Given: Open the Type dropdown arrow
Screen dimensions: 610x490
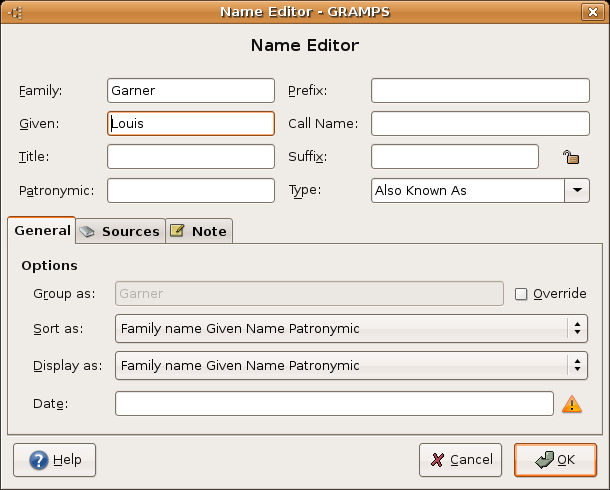Looking at the screenshot, I should [x=577, y=190].
